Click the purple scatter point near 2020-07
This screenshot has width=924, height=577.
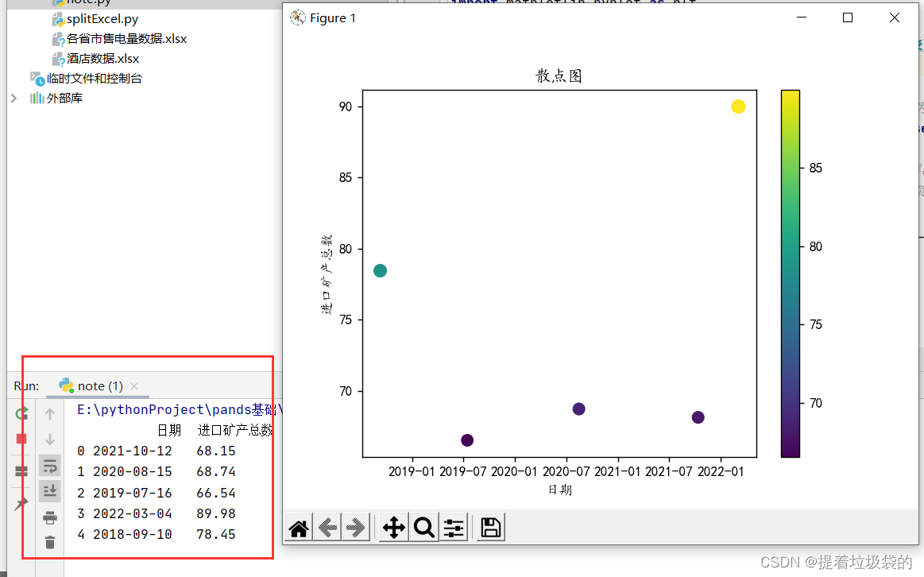point(578,409)
